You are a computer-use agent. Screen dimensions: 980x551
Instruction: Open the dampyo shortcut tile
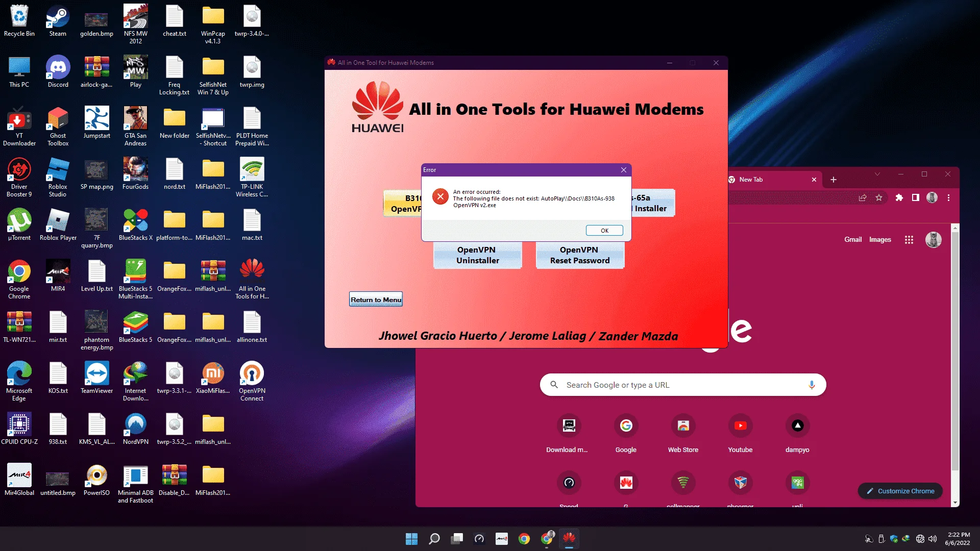pos(797,433)
